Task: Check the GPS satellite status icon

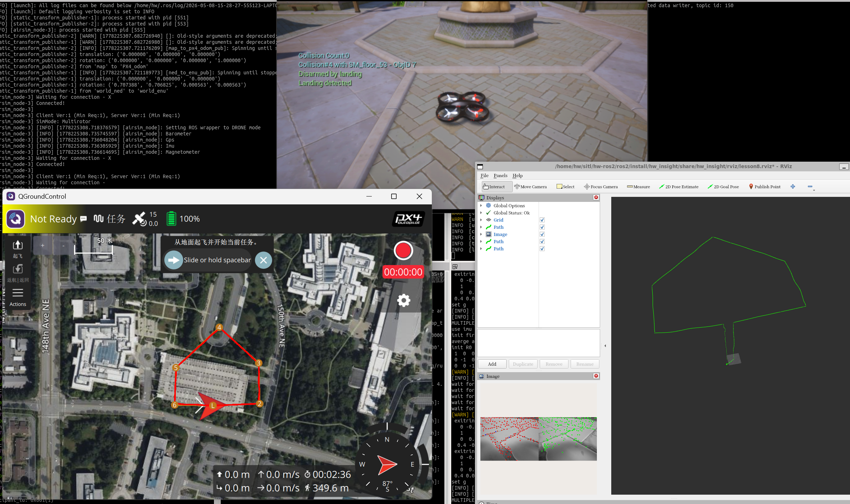Action: point(139,219)
